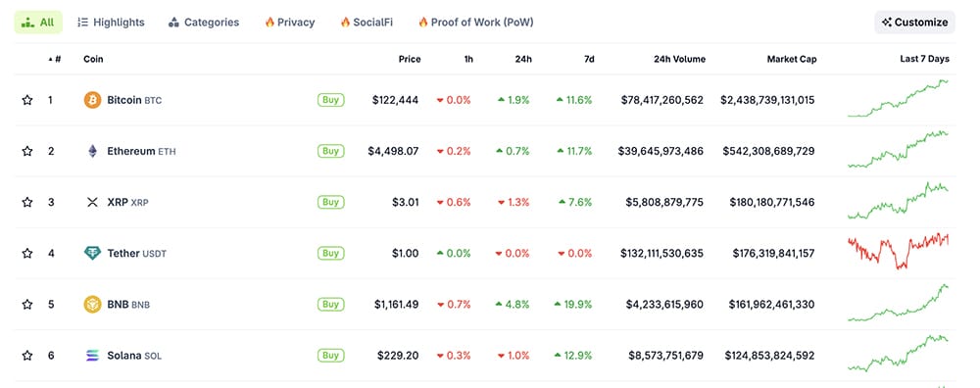980x388 pixels.
Task: Toggle favorite star for Solana
Action: (x=26, y=356)
